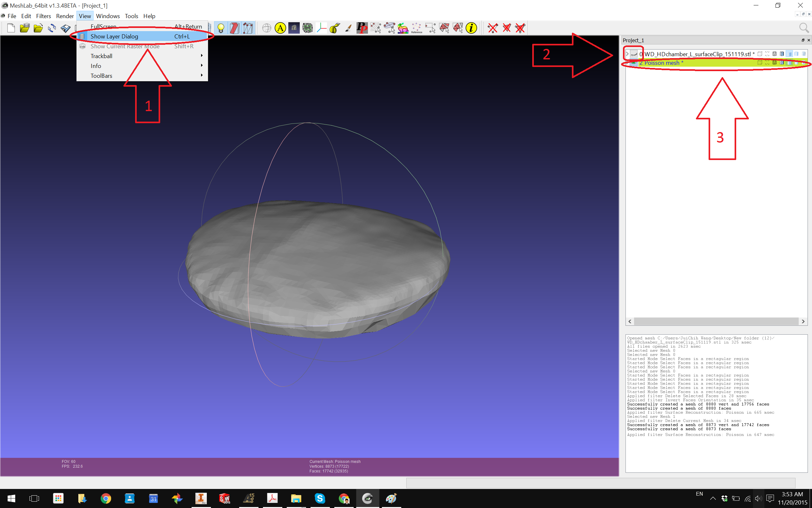Choose Show Layer Dialog menu entry

click(142, 36)
